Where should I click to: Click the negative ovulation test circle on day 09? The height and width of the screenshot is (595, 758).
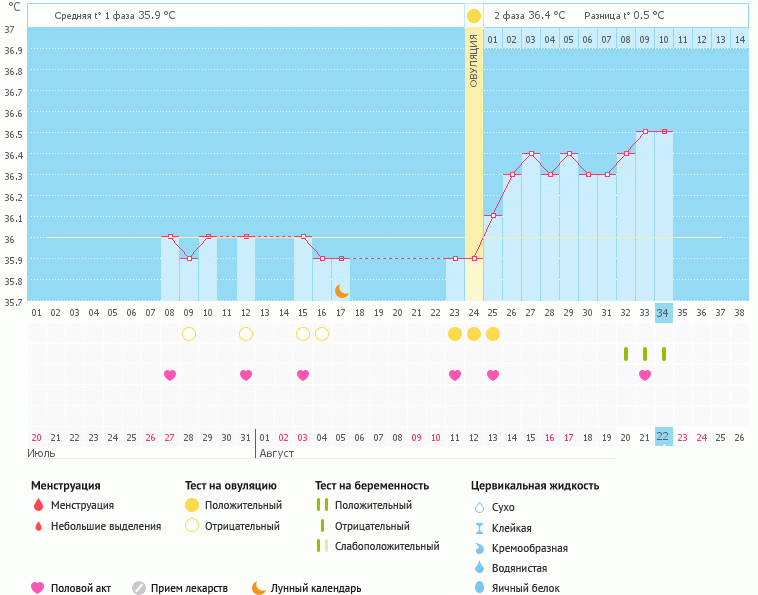click(189, 334)
